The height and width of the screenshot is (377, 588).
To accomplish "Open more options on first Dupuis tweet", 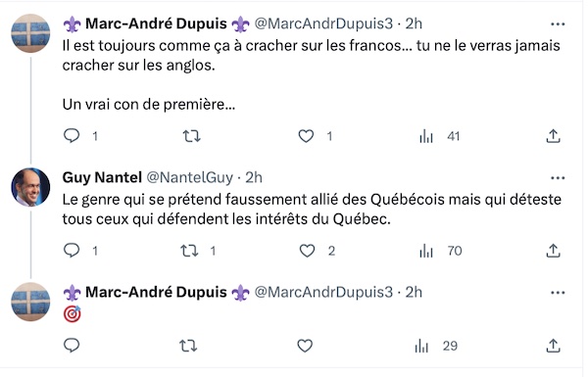I will coord(558,24).
